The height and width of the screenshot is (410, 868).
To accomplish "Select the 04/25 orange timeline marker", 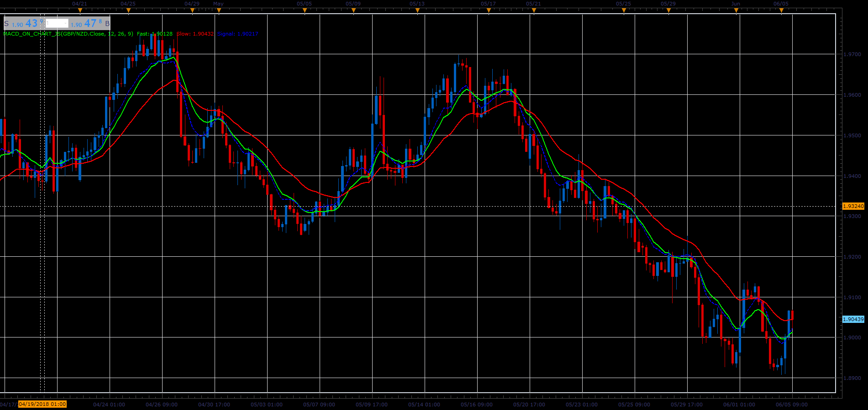I will tap(128, 10).
